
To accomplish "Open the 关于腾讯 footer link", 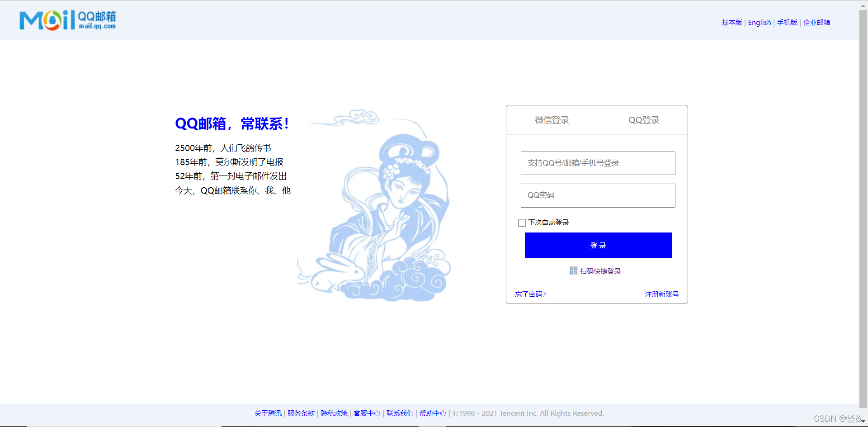I will pyautogui.click(x=268, y=413).
